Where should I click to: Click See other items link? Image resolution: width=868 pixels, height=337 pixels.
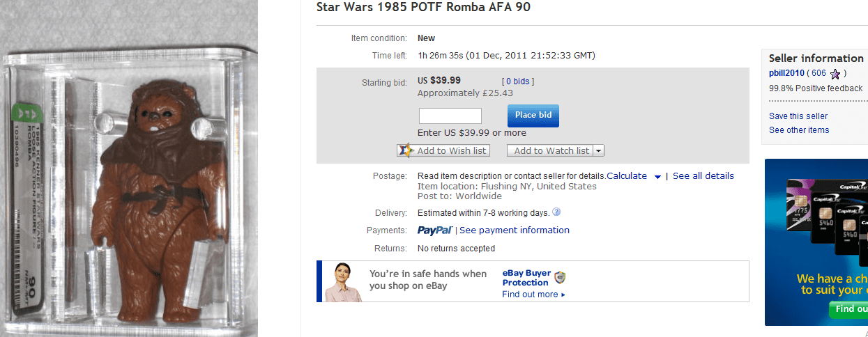tap(799, 130)
